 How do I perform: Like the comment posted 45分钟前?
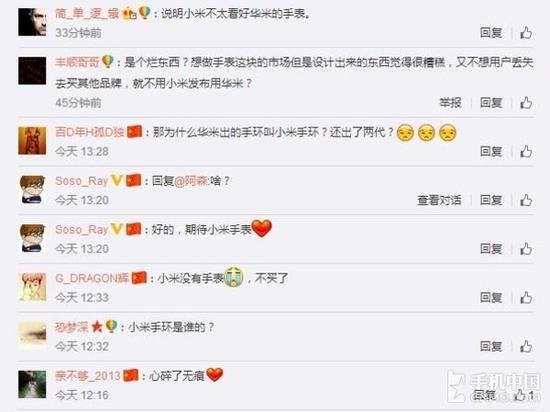click(526, 103)
